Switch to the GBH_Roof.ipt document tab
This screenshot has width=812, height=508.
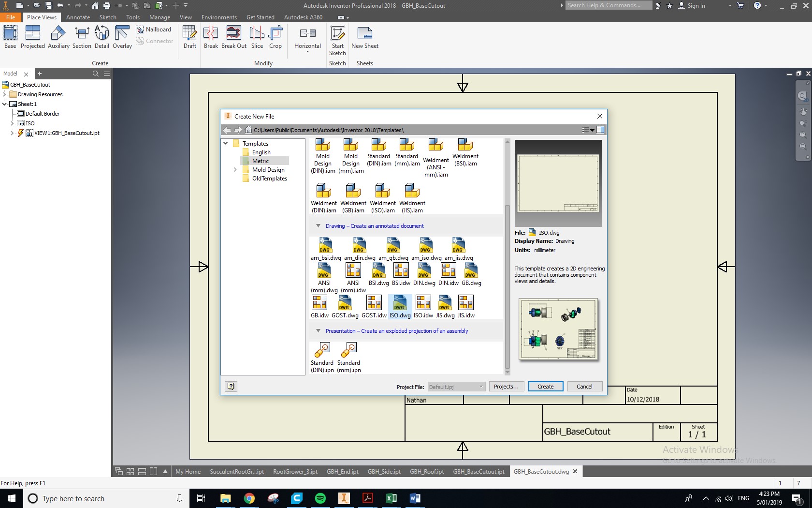(x=427, y=472)
